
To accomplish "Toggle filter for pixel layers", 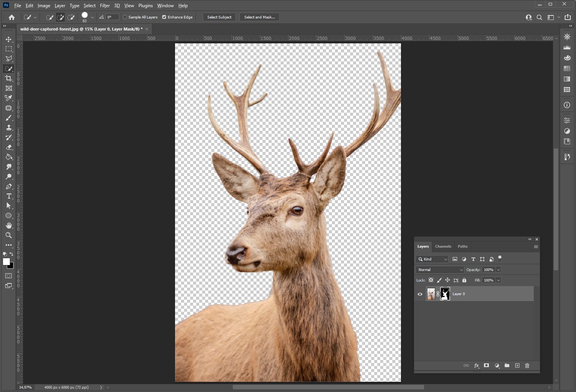I will click(x=455, y=259).
